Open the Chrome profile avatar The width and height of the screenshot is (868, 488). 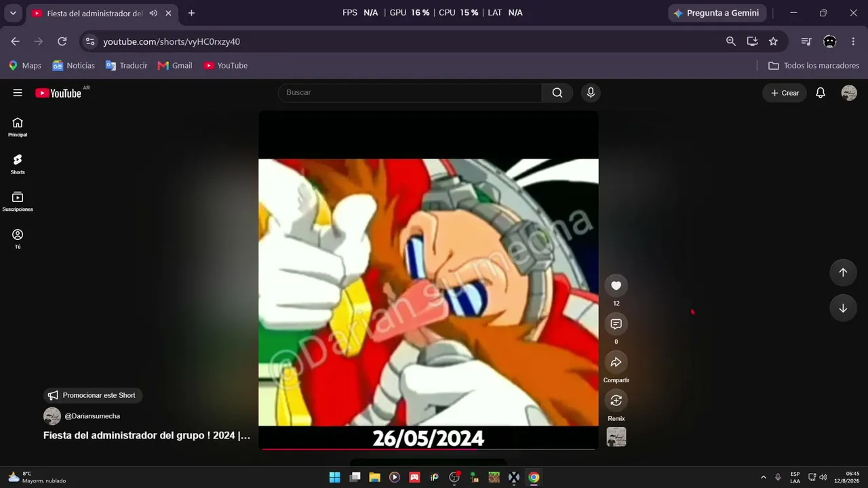(x=830, y=41)
